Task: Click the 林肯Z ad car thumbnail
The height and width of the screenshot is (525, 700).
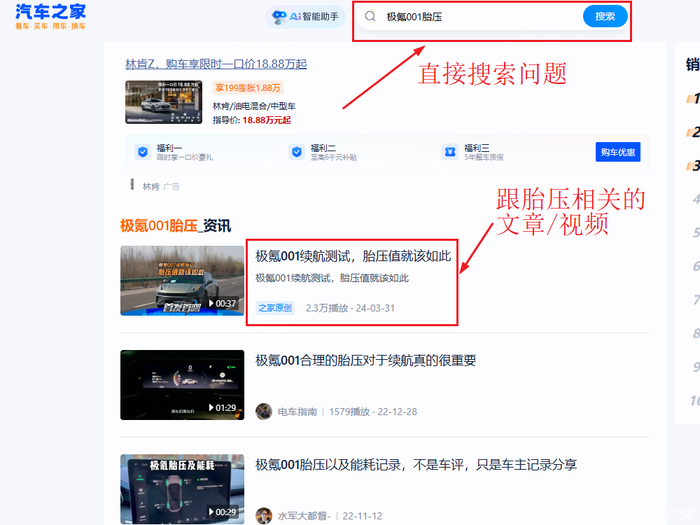Action: pyautogui.click(x=166, y=102)
